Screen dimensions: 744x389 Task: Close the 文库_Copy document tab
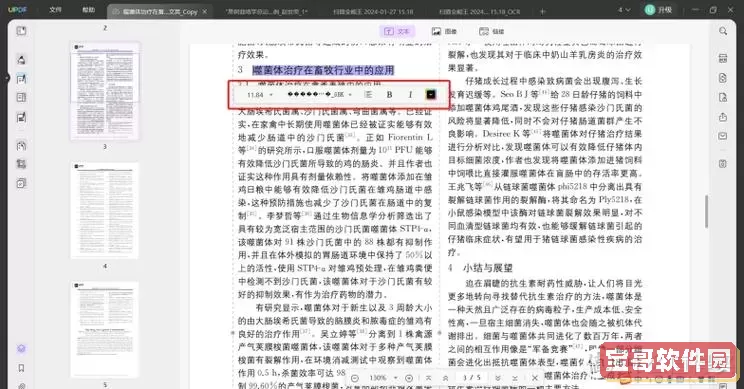[x=205, y=11]
